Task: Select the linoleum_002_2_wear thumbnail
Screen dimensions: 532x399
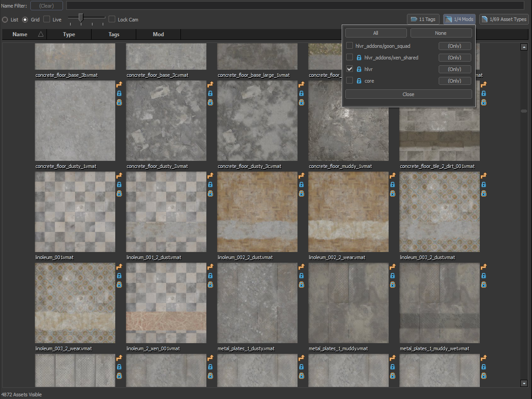Action: click(x=348, y=212)
